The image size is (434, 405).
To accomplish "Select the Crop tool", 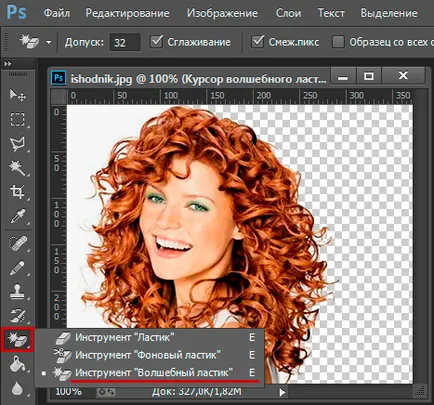I will pos(17,192).
